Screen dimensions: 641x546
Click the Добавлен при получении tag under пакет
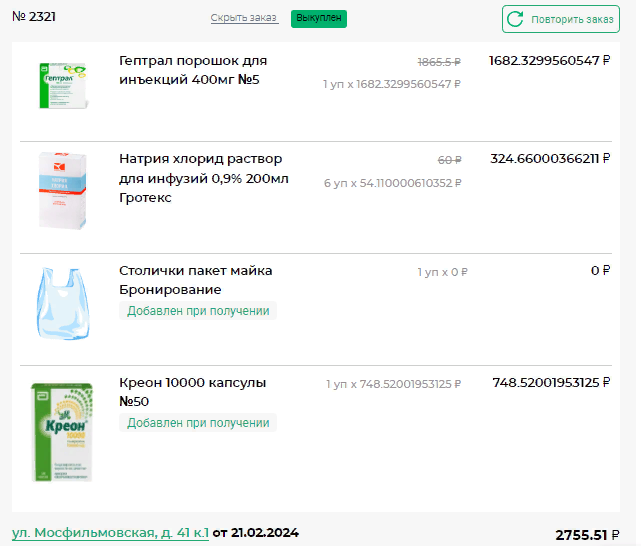pyautogui.click(x=198, y=311)
